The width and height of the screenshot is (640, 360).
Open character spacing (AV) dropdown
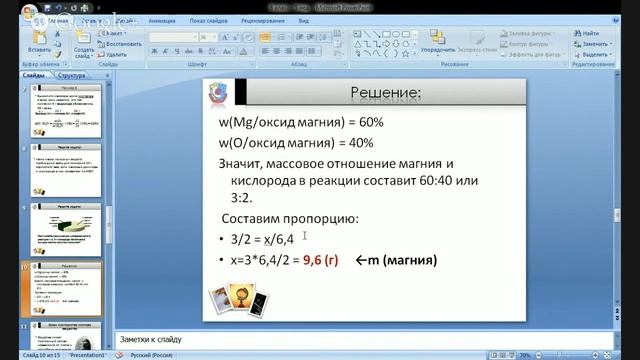pyautogui.click(x=213, y=51)
